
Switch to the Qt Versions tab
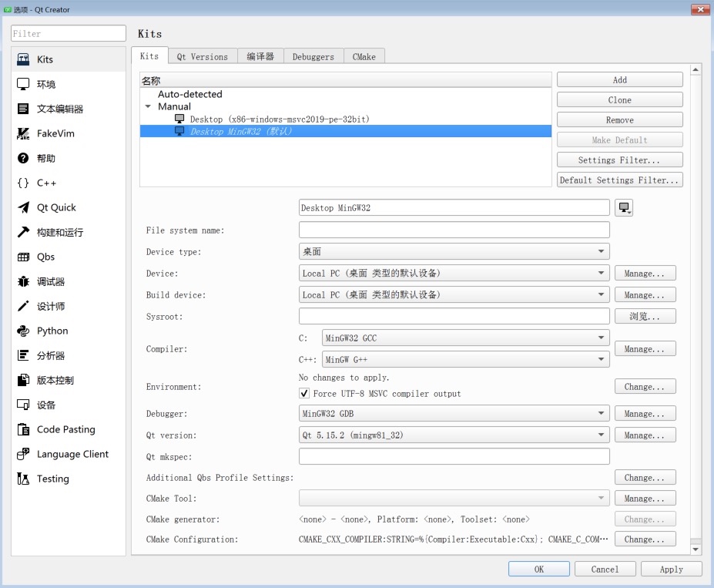(202, 56)
